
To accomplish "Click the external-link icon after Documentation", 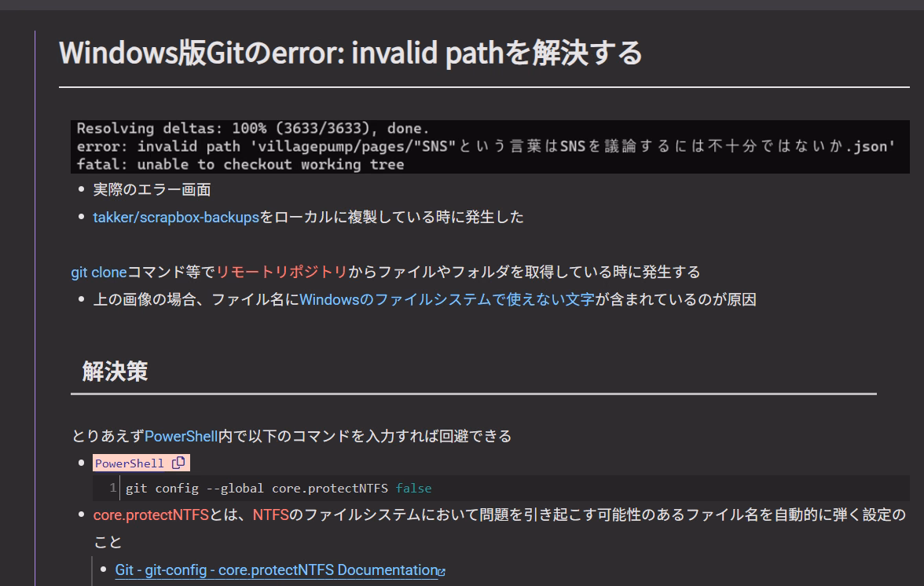I will 442,571.
